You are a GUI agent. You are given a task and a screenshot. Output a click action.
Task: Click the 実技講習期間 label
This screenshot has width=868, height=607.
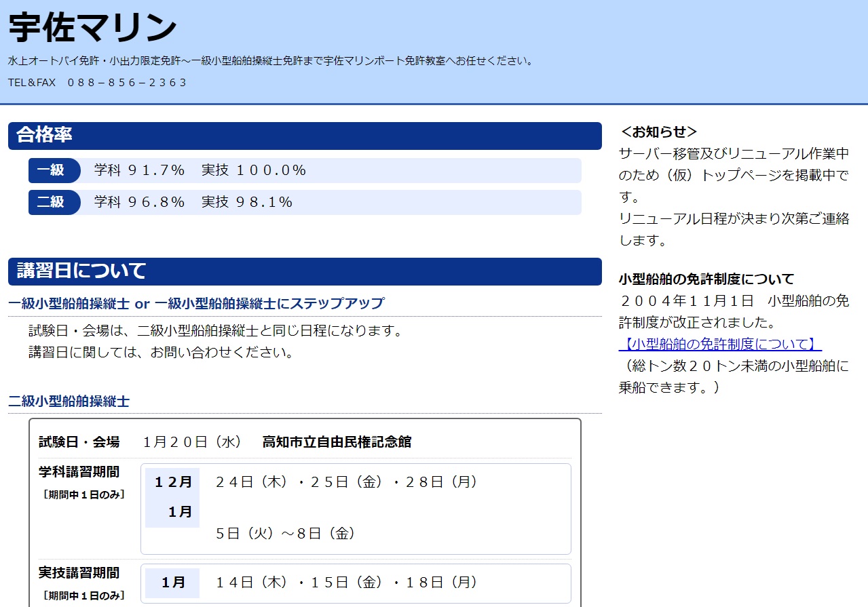[x=79, y=572]
